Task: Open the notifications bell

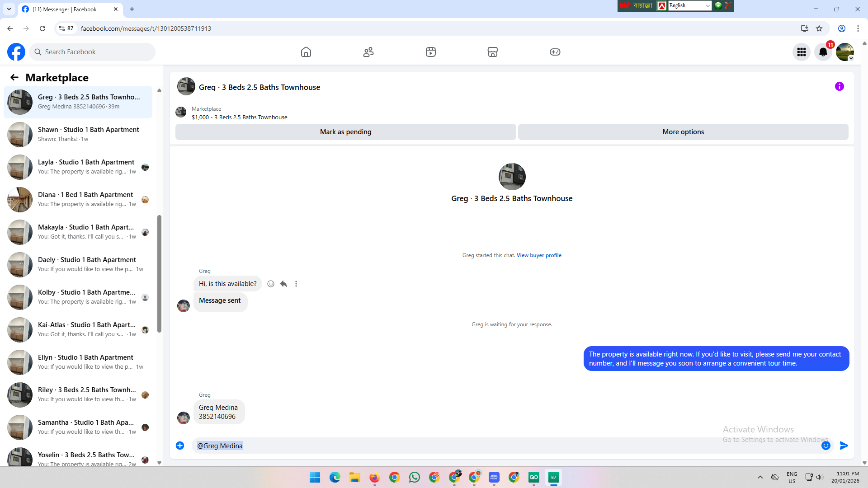Action: (x=823, y=52)
